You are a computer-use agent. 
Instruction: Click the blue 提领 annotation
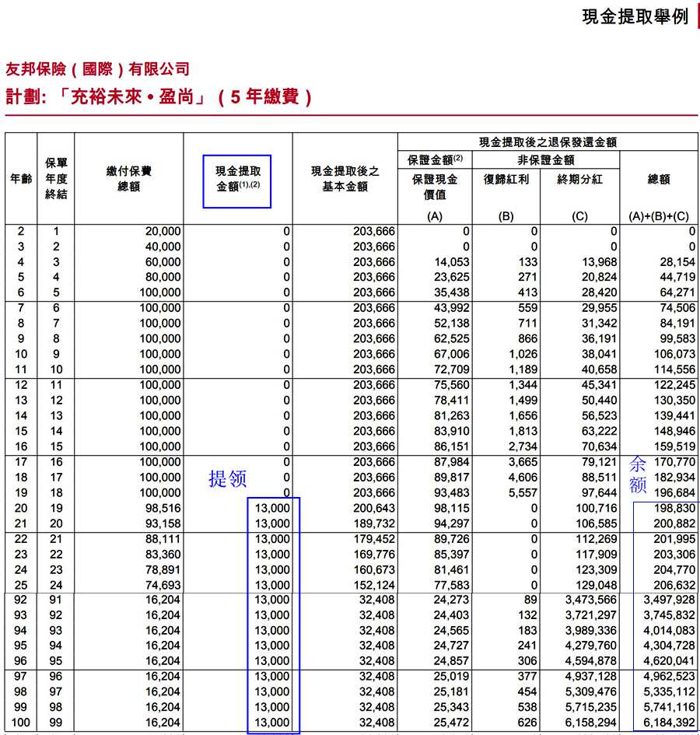coord(227,479)
